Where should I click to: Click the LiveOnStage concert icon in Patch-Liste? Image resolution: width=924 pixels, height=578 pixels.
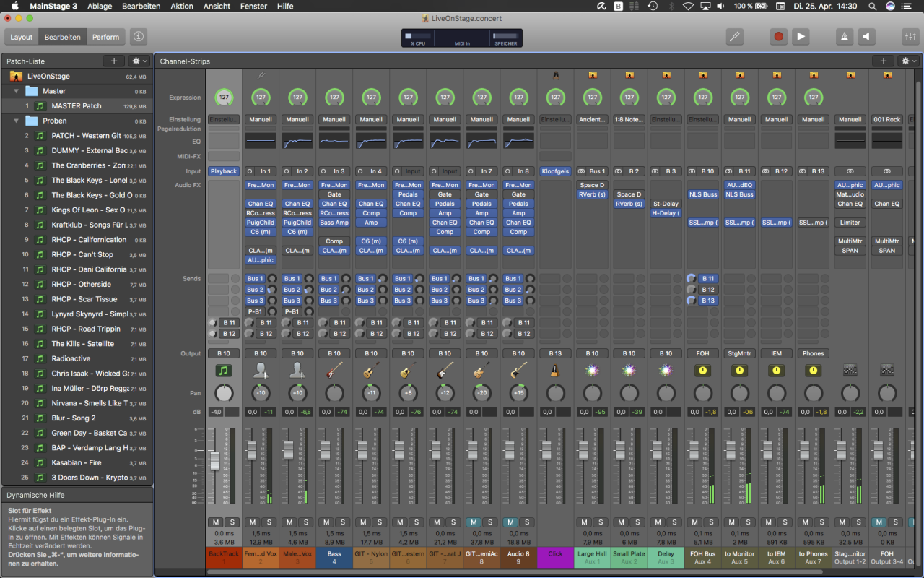[x=16, y=76]
